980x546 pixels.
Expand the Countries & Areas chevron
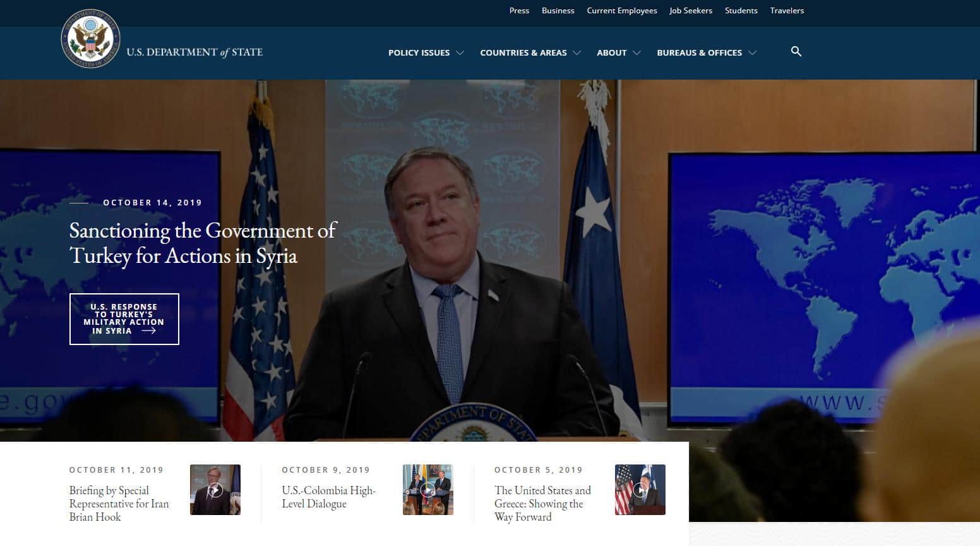click(x=577, y=53)
